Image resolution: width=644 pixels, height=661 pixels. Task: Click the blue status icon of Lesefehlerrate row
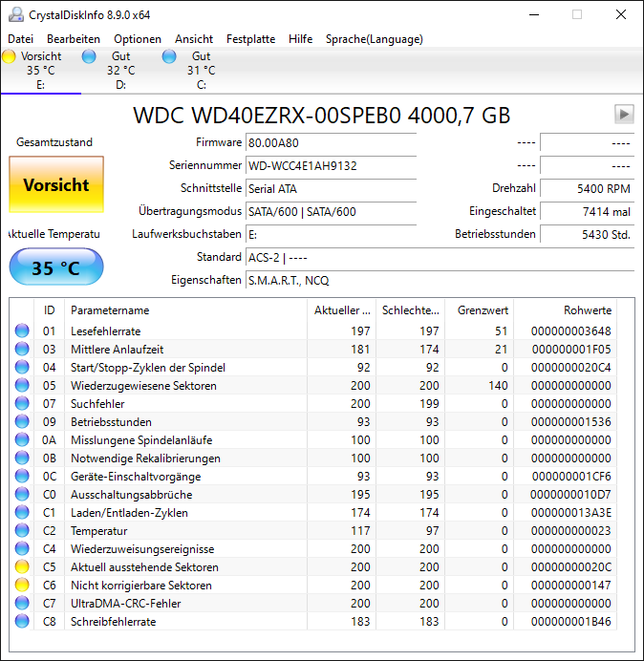22,330
